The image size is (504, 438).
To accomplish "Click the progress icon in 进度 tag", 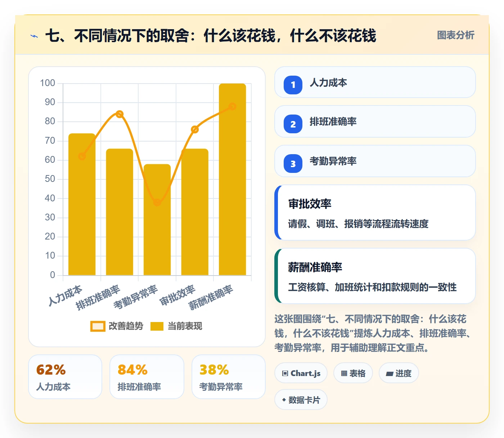I will [390, 374].
